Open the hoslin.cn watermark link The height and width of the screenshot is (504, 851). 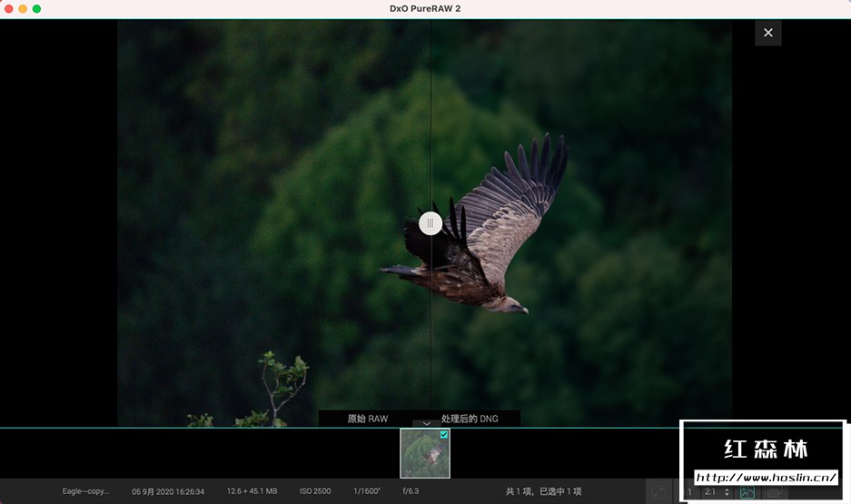tap(766, 478)
